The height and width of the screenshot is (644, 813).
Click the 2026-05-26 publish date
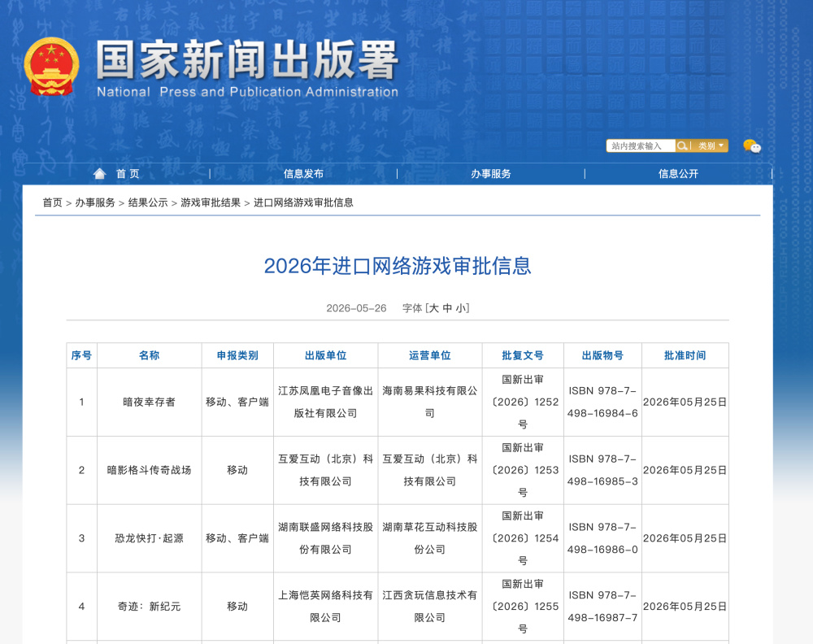tap(356, 308)
